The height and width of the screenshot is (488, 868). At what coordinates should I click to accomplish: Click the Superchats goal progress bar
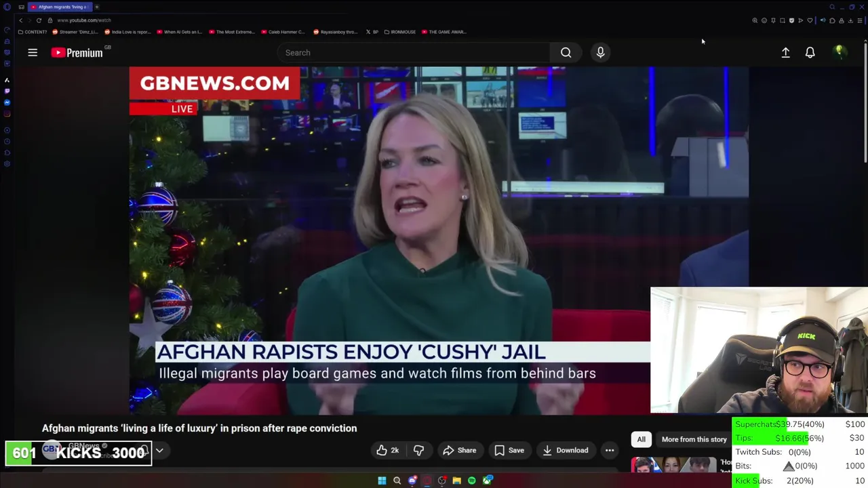point(800,424)
